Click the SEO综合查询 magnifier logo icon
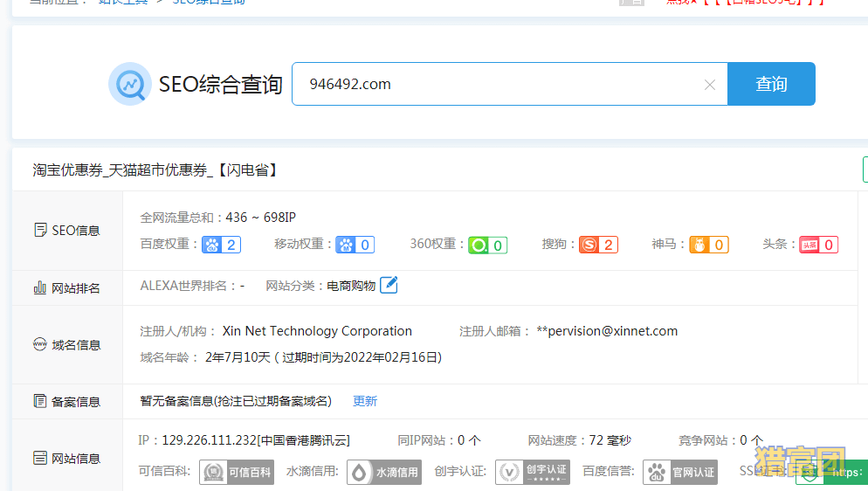 tap(129, 84)
